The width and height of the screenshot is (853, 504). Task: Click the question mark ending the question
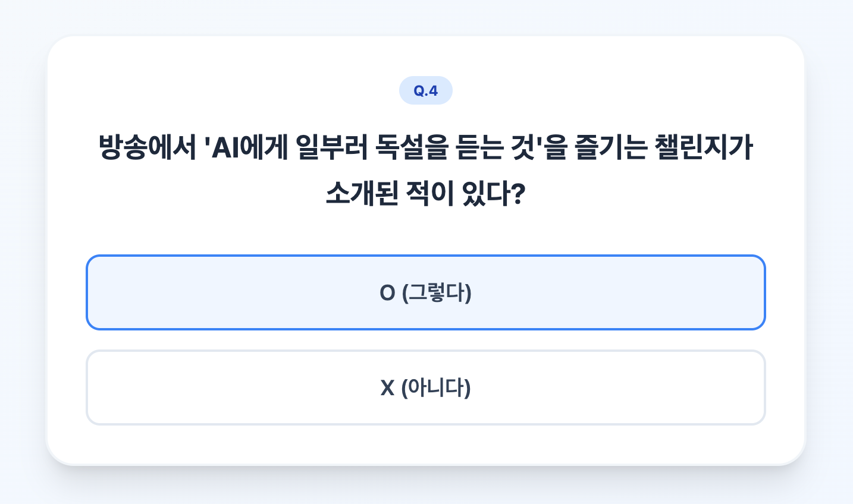pos(518,194)
